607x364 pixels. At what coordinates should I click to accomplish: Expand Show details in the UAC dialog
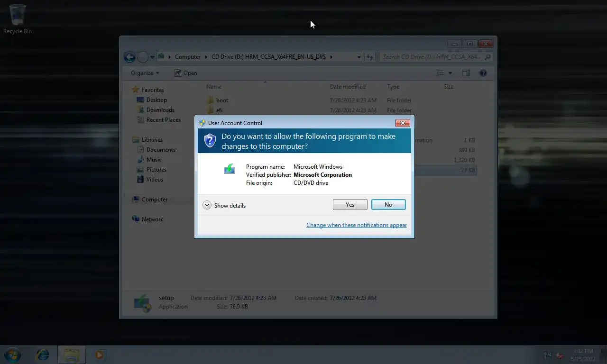click(x=224, y=205)
